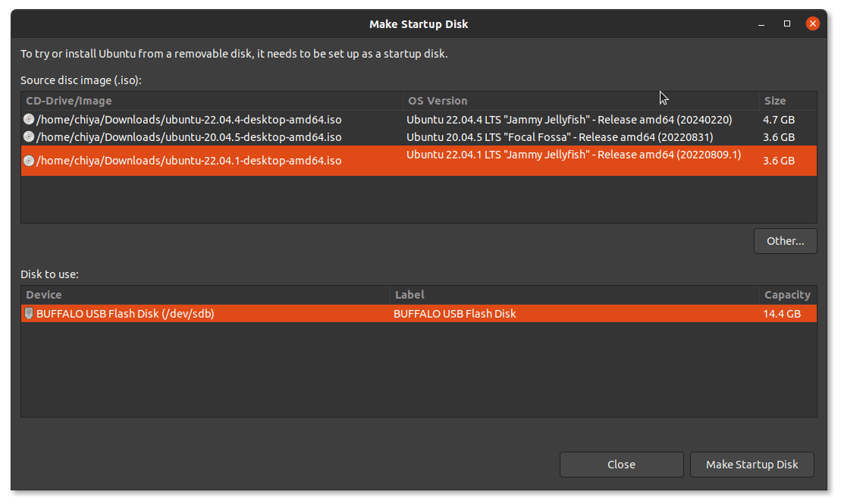Screen dimensions: 841x504
Task: Select the highlighted ubuntu-22.04.1 image row
Action: pos(303,160)
